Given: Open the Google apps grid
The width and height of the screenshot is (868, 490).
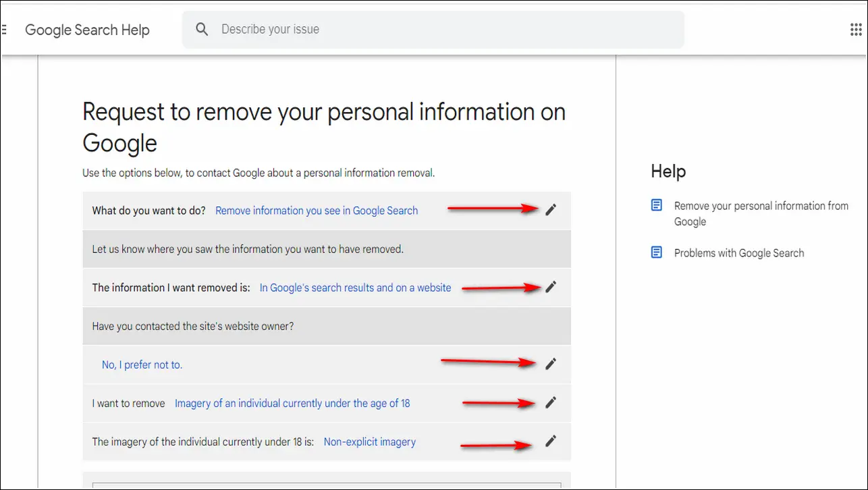Looking at the screenshot, I should pyautogui.click(x=855, y=30).
